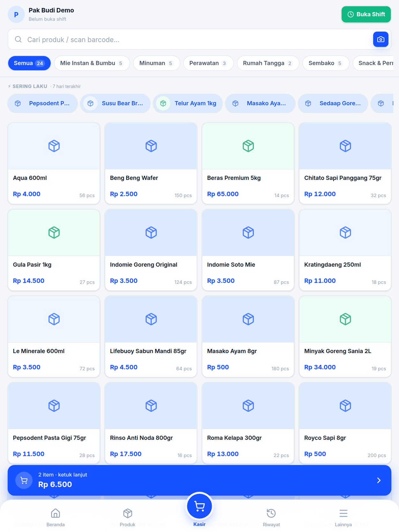Add quick item Sedaap Goreng chip
Screen dimensions: 399x532
click(333, 103)
